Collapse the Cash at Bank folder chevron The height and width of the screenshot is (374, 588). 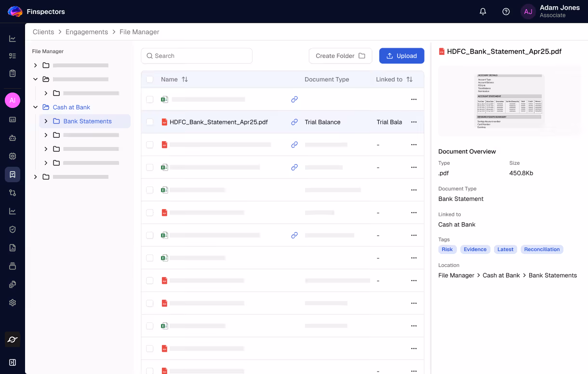(x=35, y=107)
